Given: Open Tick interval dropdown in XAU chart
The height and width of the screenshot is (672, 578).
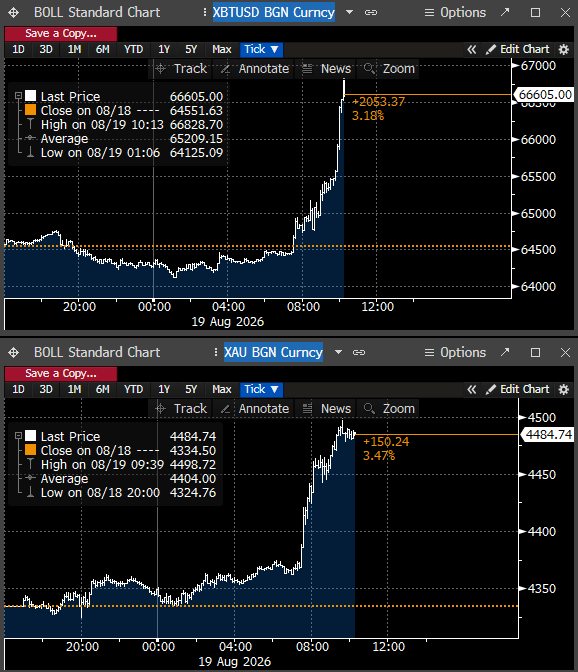Looking at the screenshot, I should click(x=261, y=389).
